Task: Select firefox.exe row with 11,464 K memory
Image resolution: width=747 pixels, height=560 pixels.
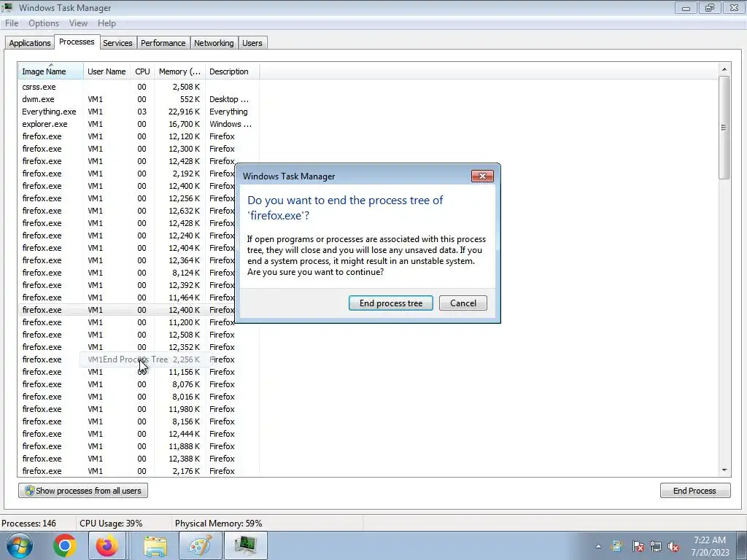Action: click(126, 297)
